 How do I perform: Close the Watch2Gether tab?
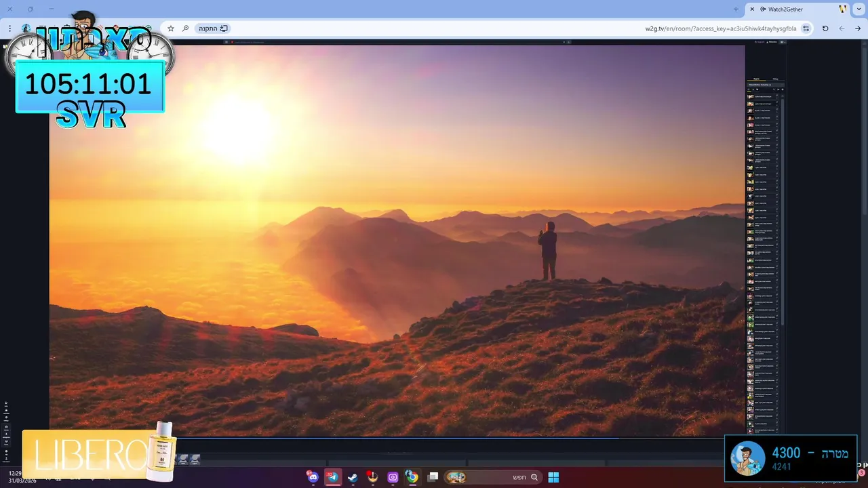[752, 9]
